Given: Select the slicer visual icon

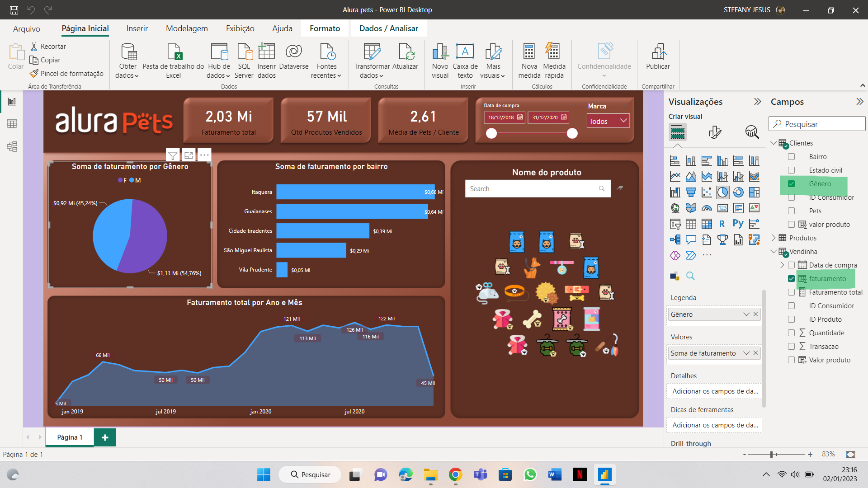Looking at the screenshot, I should [x=675, y=224].
